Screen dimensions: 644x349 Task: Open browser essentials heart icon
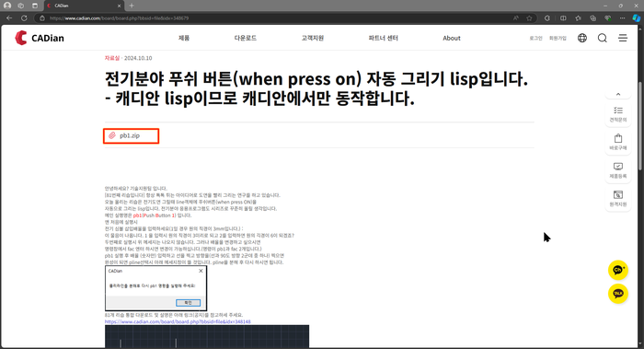[607, 18]
